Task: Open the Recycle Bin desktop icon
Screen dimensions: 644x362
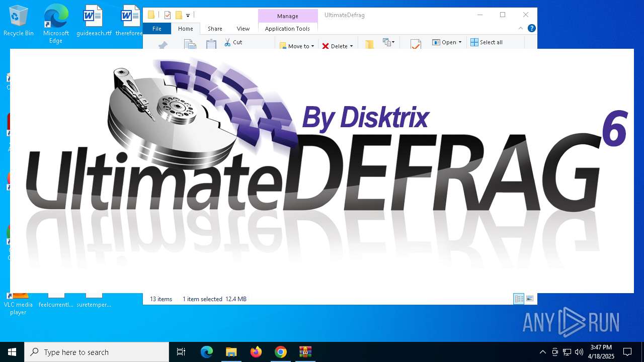Action: click(x=18, y=21)
